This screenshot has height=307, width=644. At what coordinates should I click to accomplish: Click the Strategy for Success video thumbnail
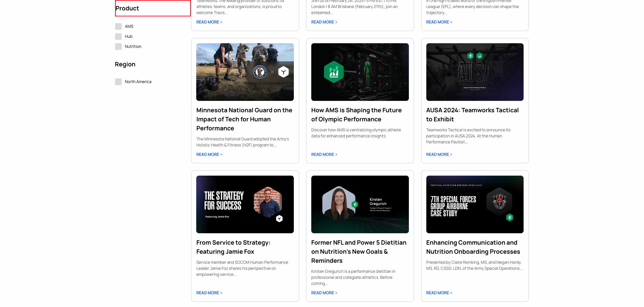tap(245, 204)
